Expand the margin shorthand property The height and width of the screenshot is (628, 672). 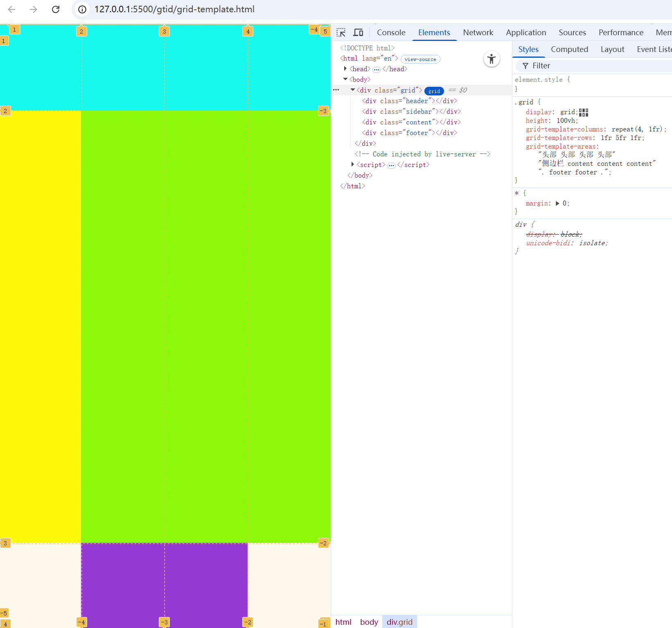557,203
